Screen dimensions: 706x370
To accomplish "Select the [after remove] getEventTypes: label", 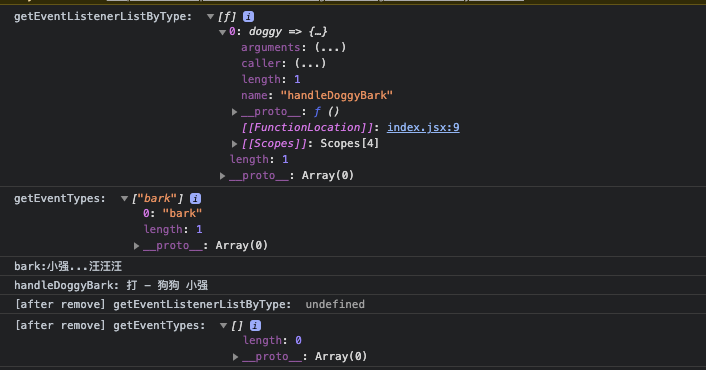I will click(x=110, y=325).
